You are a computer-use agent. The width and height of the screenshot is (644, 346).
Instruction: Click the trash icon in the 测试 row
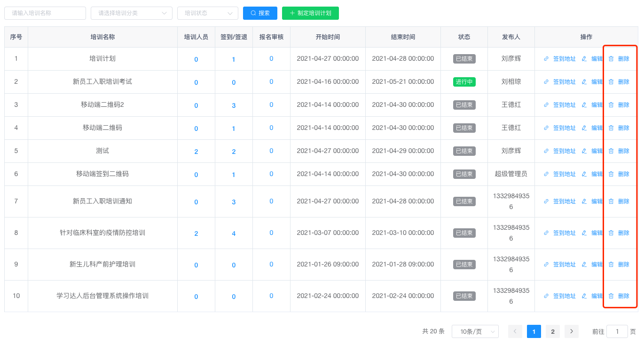tap(611, 151)
